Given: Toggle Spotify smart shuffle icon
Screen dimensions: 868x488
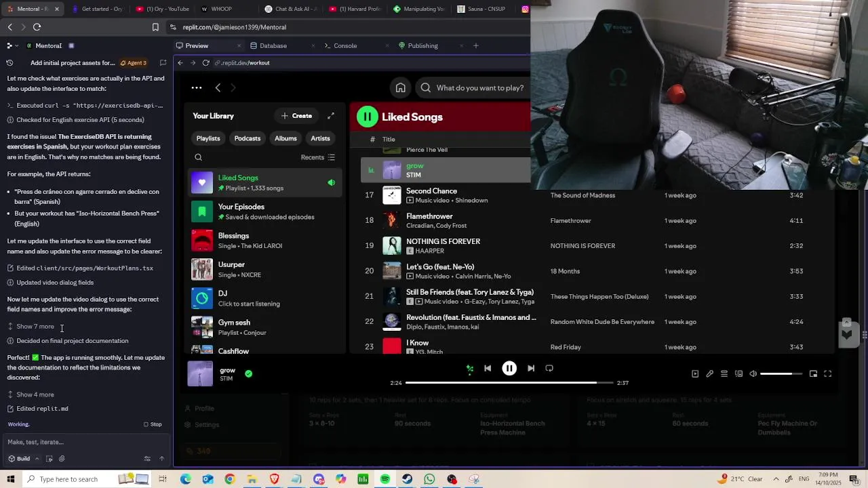Looking at the screenshot, I should tap(469, 369).
